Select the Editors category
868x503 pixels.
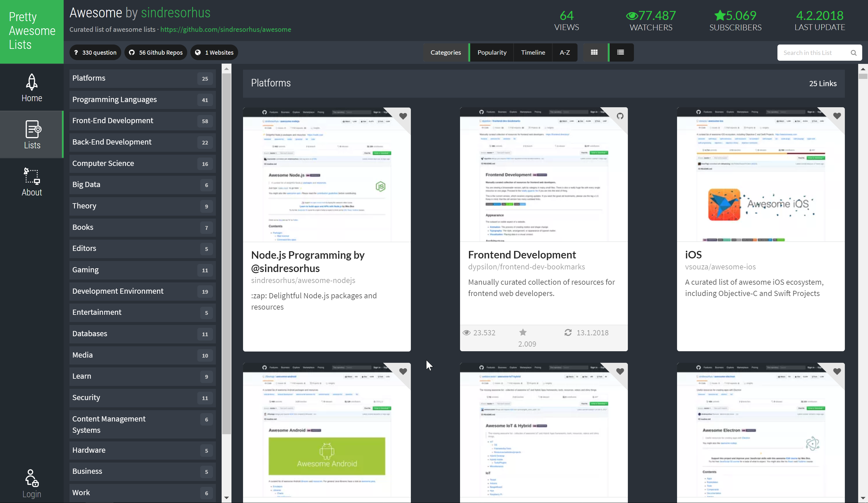142,249
